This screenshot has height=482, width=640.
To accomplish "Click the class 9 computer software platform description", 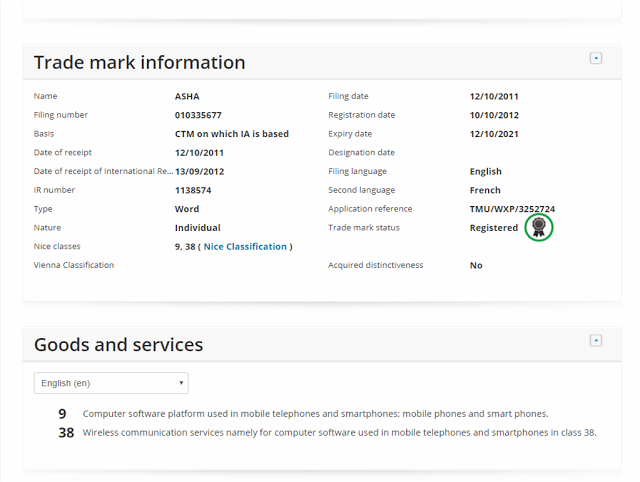I will pos(315,413).
